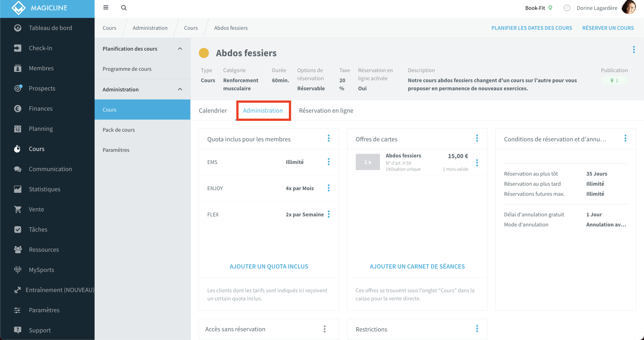Switch to the Calendrier tab
This screenshot has width=644, height=340.
click(213, 110)
